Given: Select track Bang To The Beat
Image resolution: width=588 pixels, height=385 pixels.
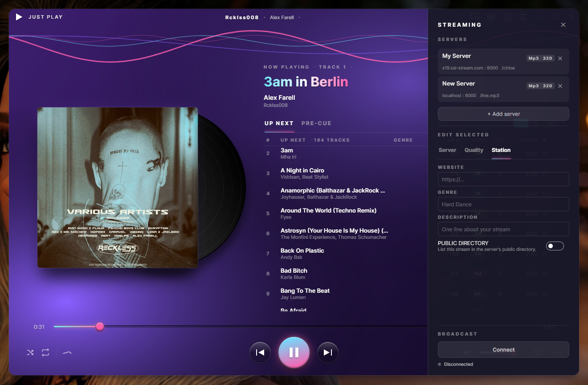Looking at the screenshot, I should pos(346,294).
